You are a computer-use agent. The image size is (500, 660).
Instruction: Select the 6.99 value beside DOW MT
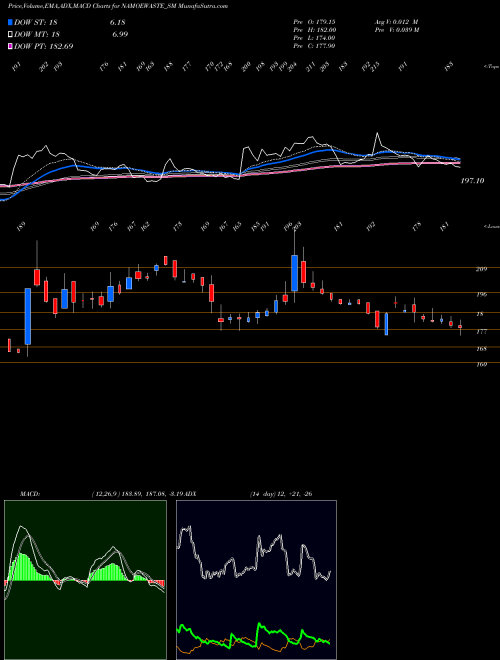click(120, 35)
